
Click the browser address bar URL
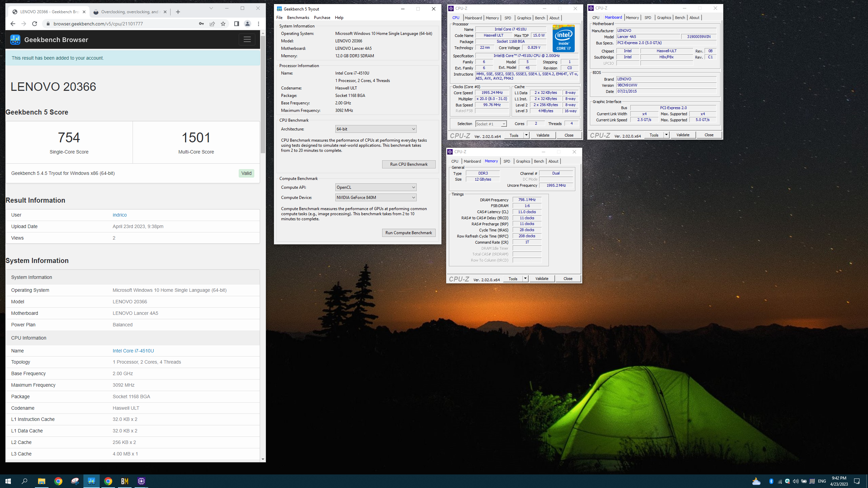(98, 24)
